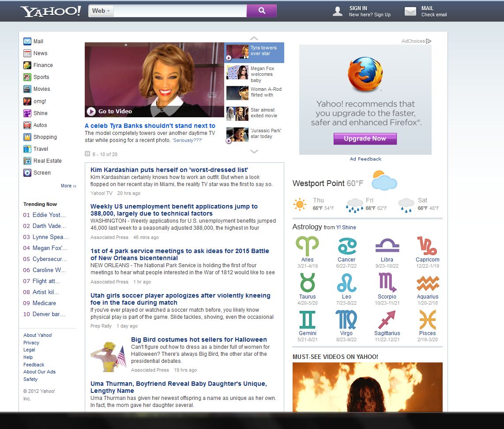Click the Real Estate sidebar icon
The height and width of the screenshot is (429, 504).
(x=27, y=161)
